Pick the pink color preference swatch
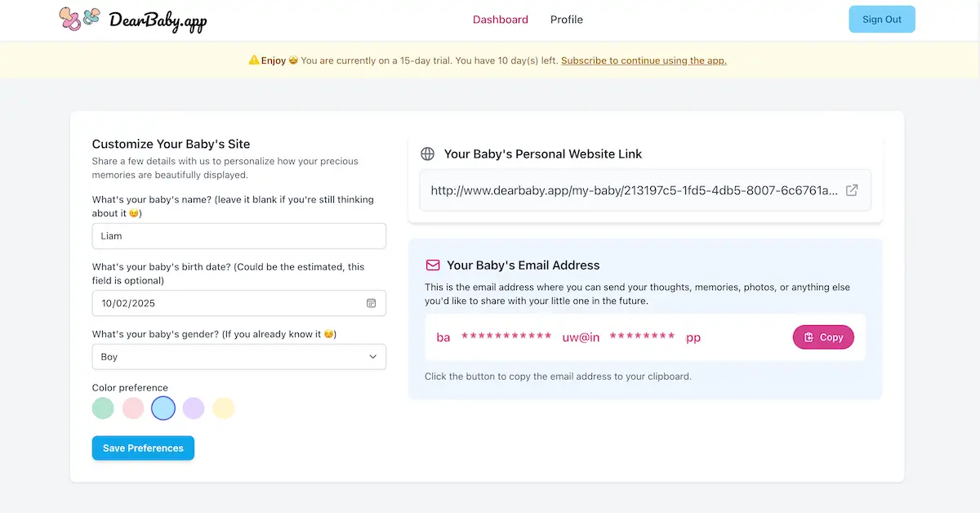Image resolution: width=980 pixels, height=513 pixels. point(133,408)
